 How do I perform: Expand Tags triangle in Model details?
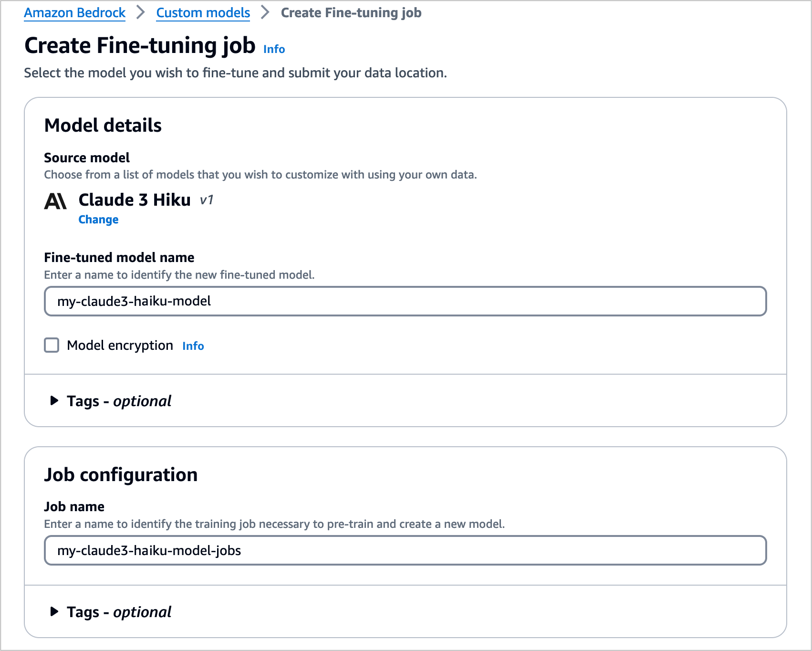pos(54,401)
